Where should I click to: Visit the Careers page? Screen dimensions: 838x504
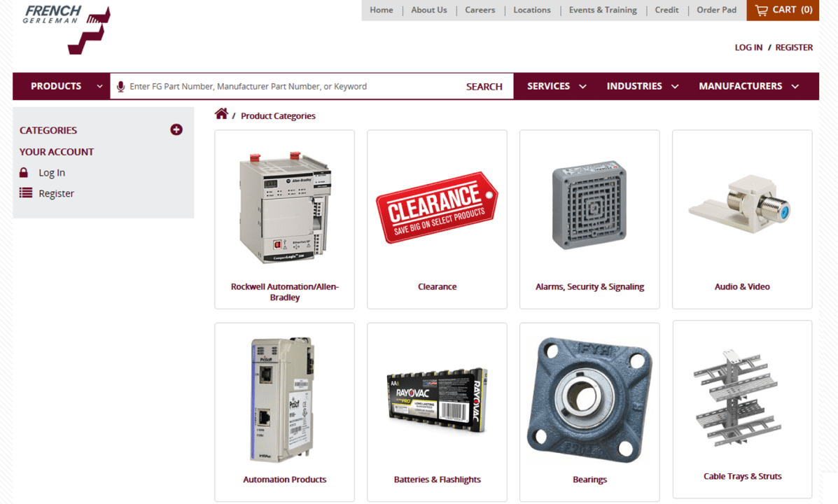[480, 10]
